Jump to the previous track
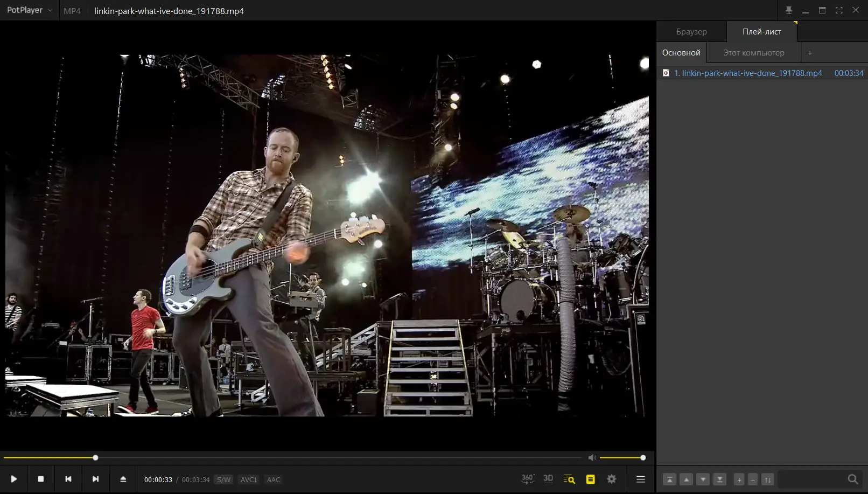 pyautogui.click(x=68, y=479)
